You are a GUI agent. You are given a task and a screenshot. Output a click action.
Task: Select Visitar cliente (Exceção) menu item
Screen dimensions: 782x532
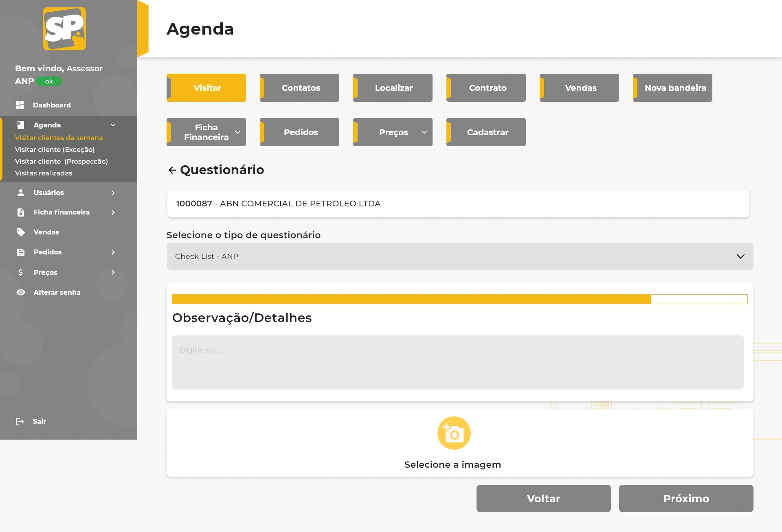(55, 149)
